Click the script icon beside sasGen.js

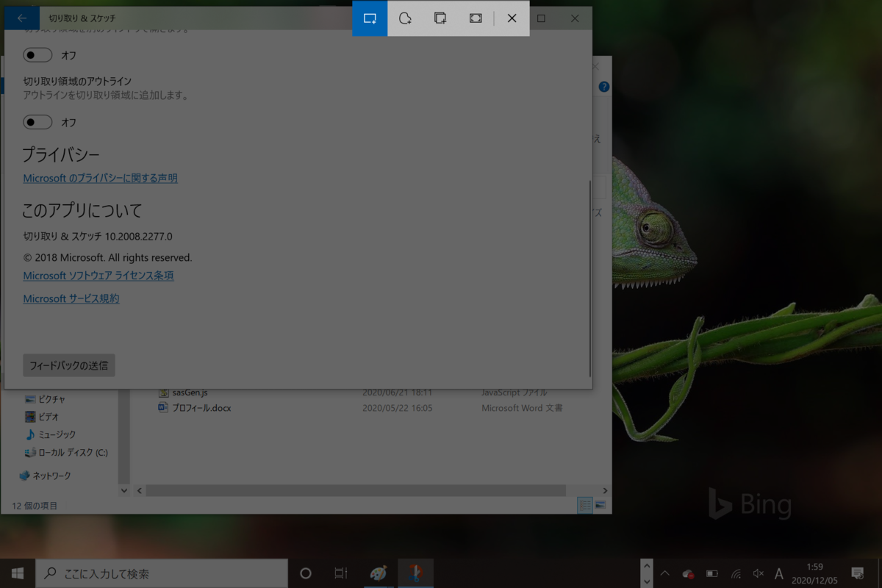(163, 392)
